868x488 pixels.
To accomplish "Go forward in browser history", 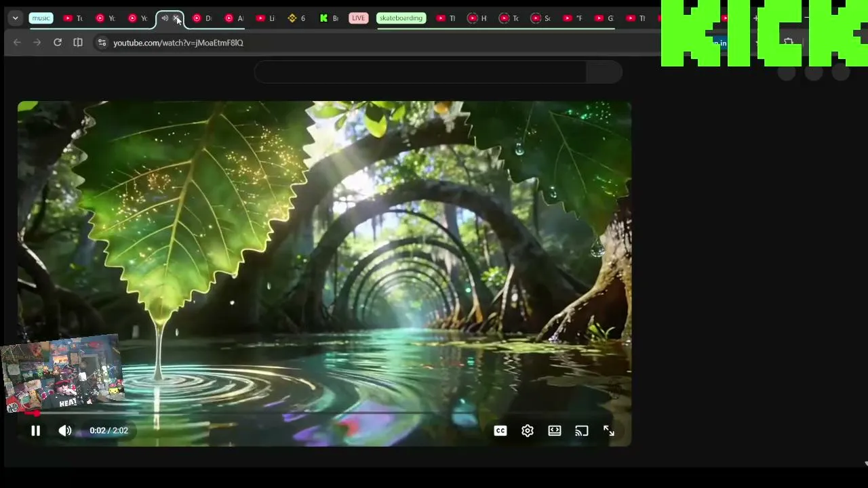I will 37,43.
